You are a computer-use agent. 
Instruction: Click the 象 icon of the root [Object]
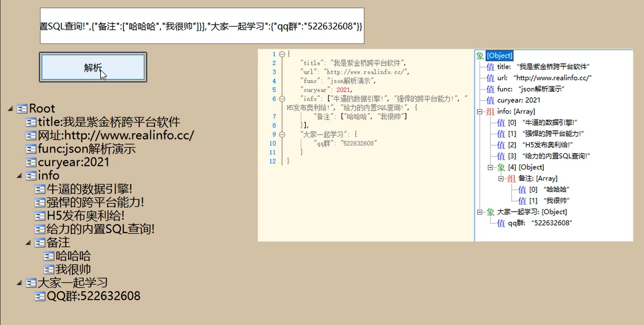click(x=480, y=56)
